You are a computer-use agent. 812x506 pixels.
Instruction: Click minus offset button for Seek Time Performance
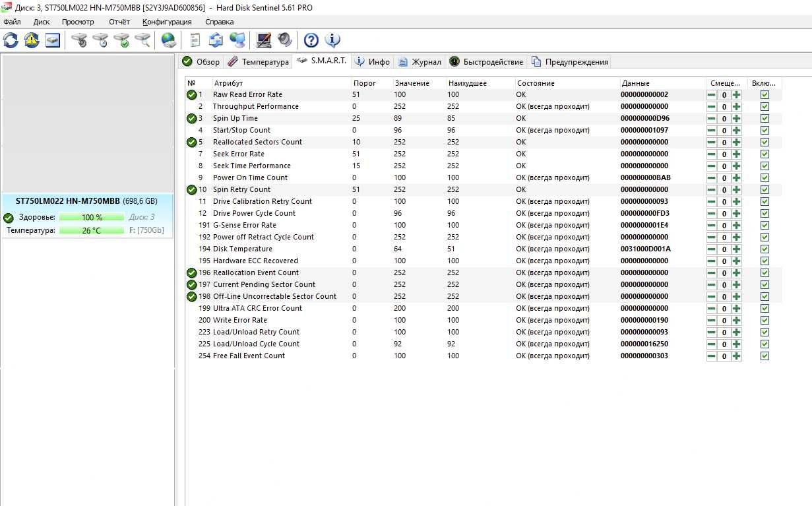tap(712, 166)
